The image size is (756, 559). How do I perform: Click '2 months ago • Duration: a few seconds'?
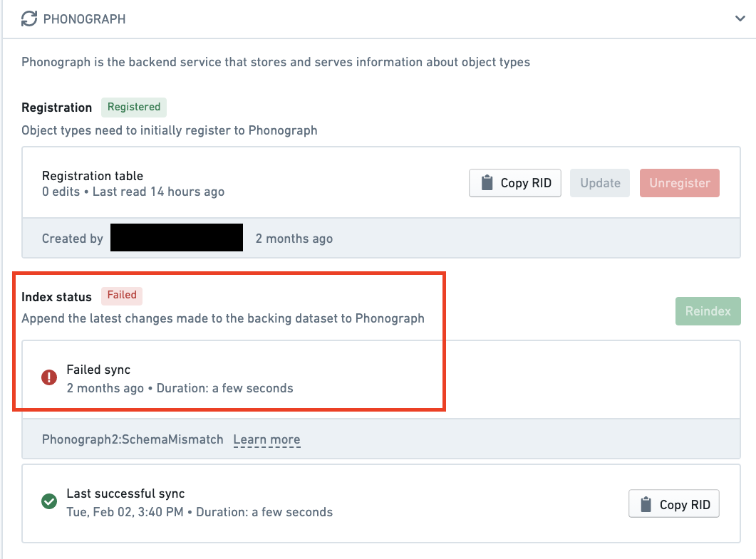tap(180, 388)
